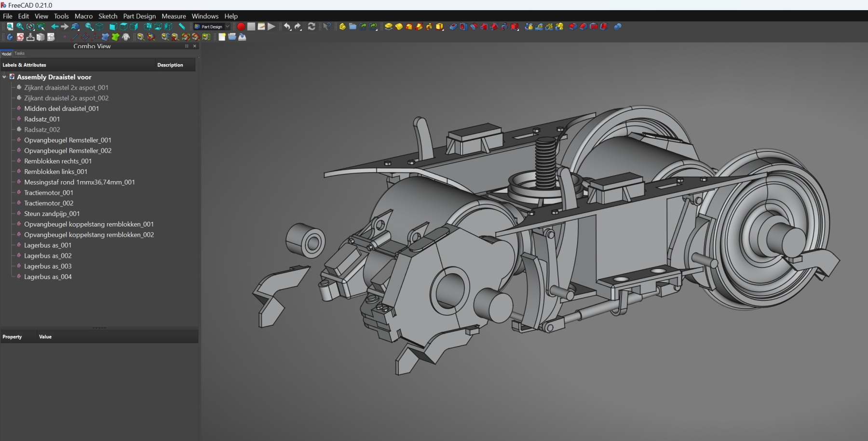The image size is (868, 441).
Task: Select Tractiemotor_001 in the model tree
Action: click(49, 193)
